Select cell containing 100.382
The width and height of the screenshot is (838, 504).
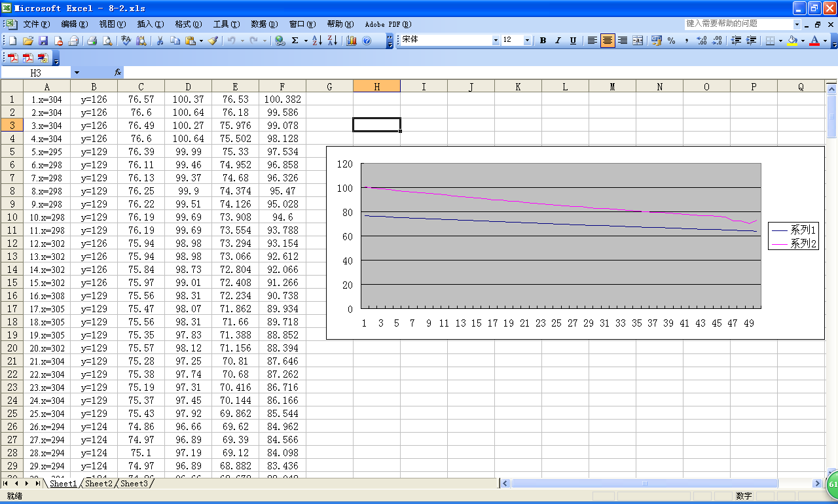[283, 99]
